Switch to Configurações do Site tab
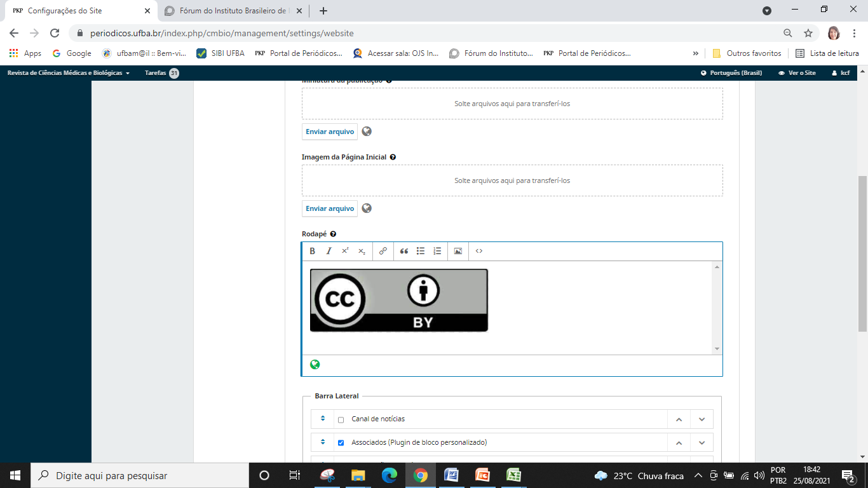The width and height of the screenshot is (868, 488). click(x=81, y=11)
